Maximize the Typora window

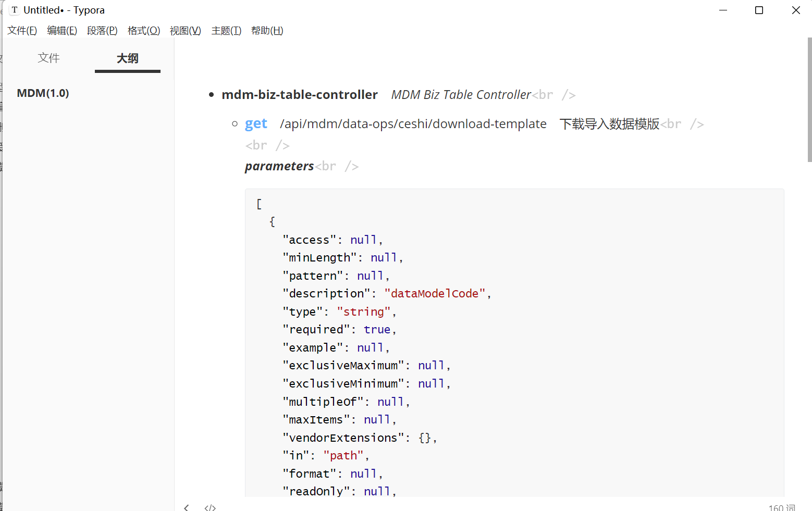point(759,10)
